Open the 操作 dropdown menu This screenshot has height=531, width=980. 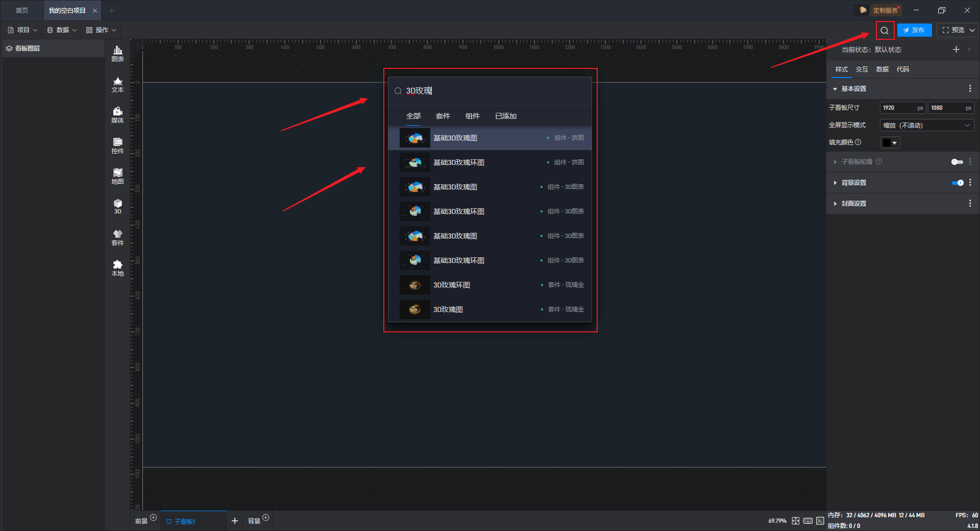pyautogui.click(x=101, y=30)
